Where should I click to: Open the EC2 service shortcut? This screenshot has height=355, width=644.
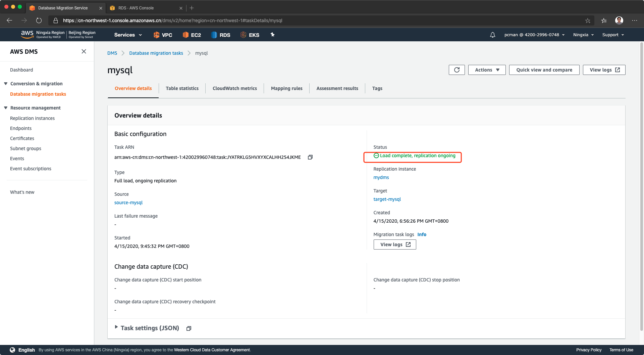[x=192, y=35]
